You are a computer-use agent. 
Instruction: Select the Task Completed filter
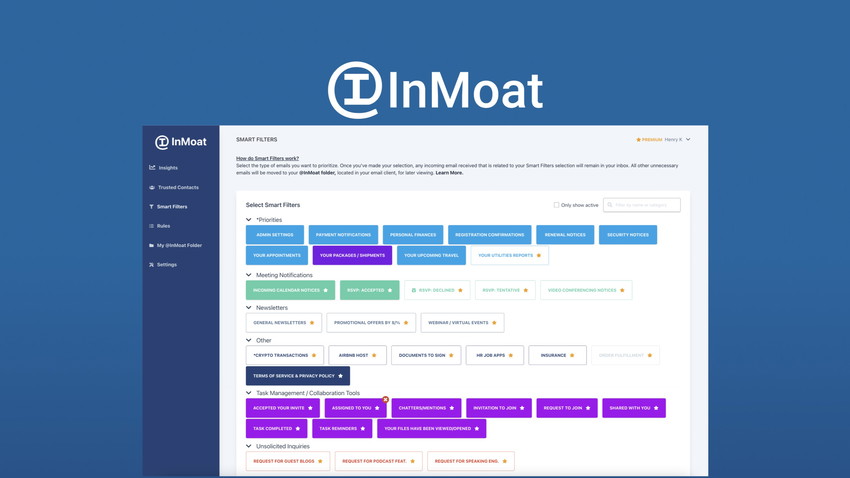pos(276,429)
